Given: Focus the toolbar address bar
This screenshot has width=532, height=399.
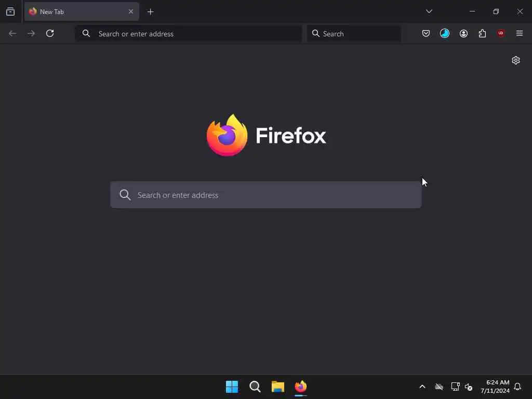Looking at the screenshot, I should point(189,34).
